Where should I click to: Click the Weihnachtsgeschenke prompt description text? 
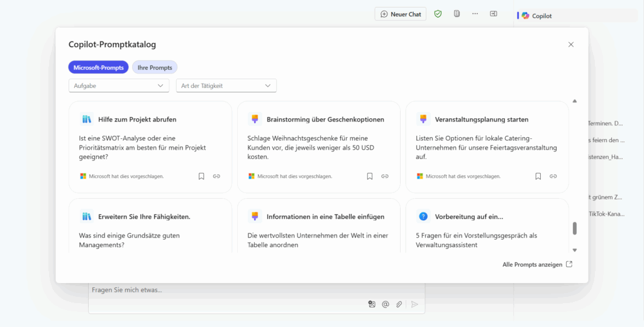311,148
